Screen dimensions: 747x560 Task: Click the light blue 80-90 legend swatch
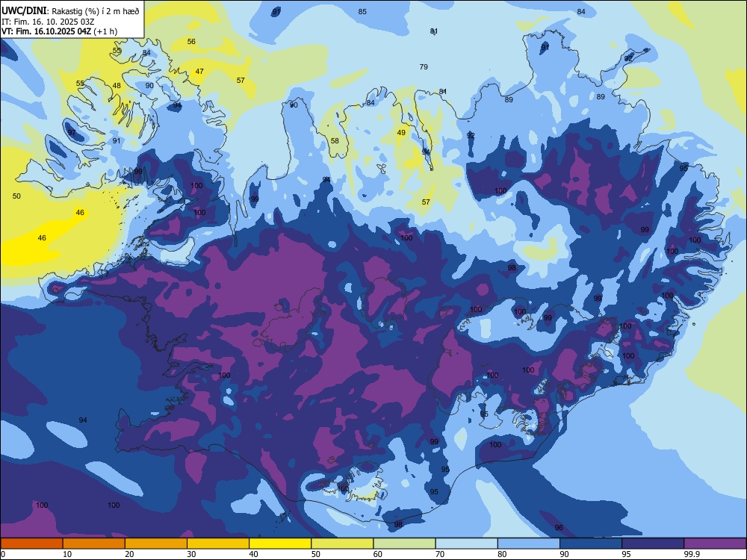point(529,544)
